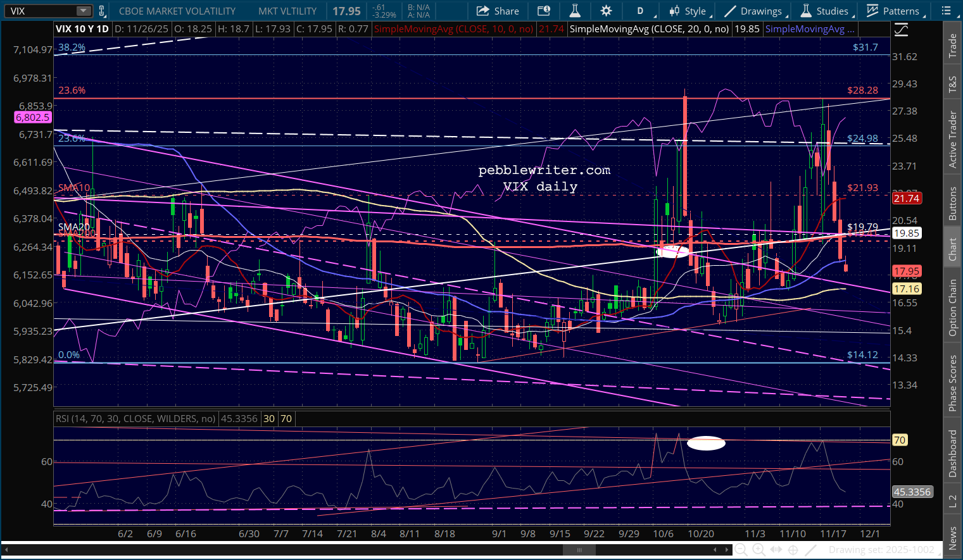Open chart settings gear icon

[606, 11]
